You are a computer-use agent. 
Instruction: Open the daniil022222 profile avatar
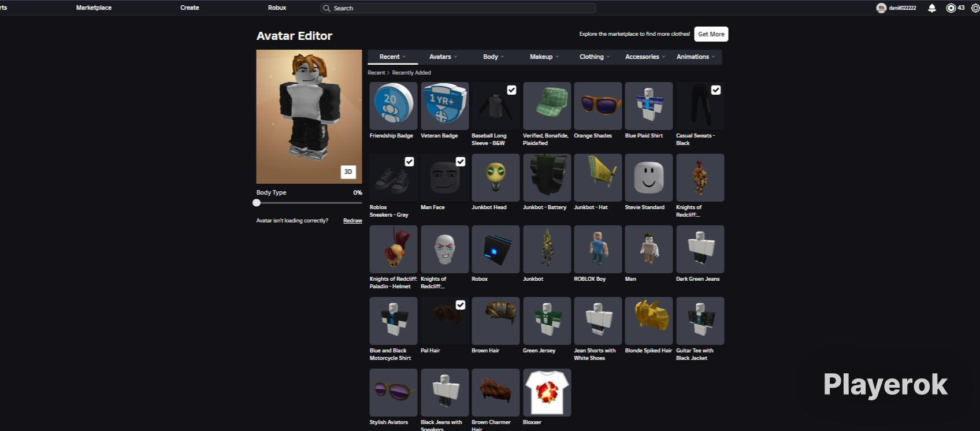point(881,8)
